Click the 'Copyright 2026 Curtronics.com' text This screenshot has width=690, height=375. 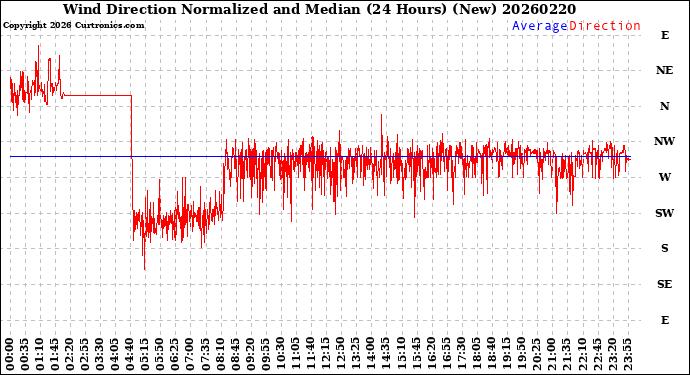click(x=73, y=26)
